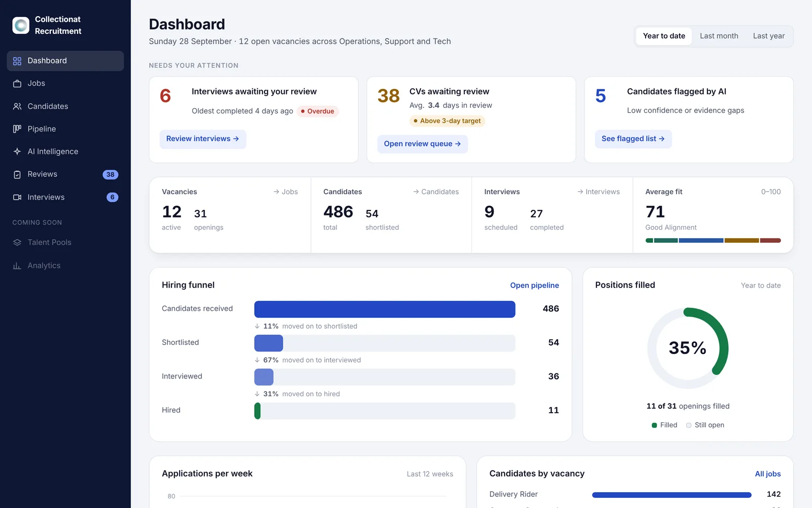The width and height of the screenshot is (812, 508).
Task: Click the Candidates people icon
Action: pyautogui.click(x=17, y=106)
